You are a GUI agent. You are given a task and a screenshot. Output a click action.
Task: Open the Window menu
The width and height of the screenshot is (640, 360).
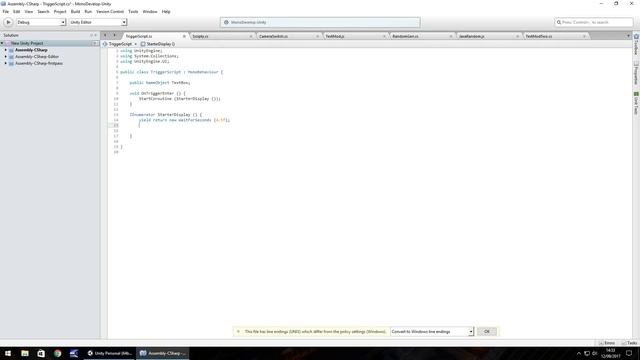tap(150, 12)
